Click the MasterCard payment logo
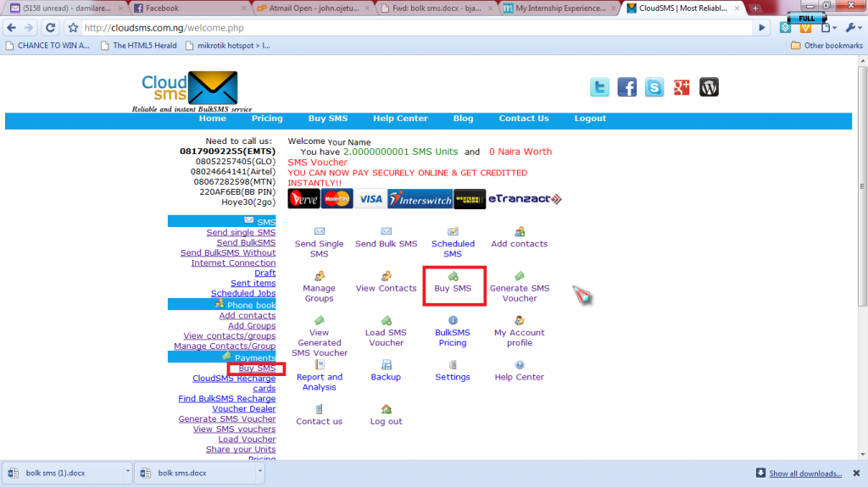 [337, 199]
